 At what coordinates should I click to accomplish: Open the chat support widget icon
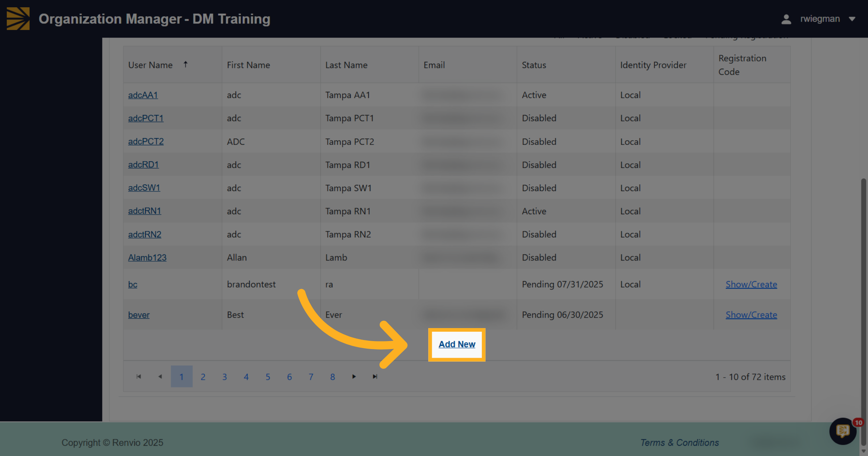843,431
